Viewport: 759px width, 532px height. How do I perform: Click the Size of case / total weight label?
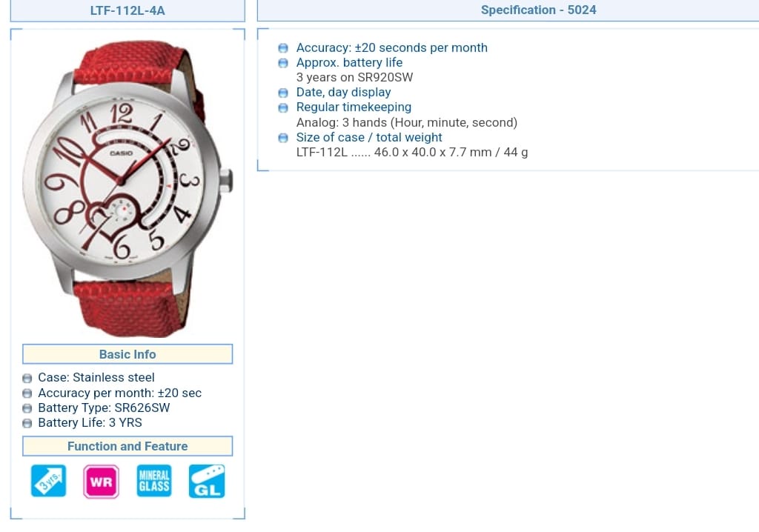point(369,138)
